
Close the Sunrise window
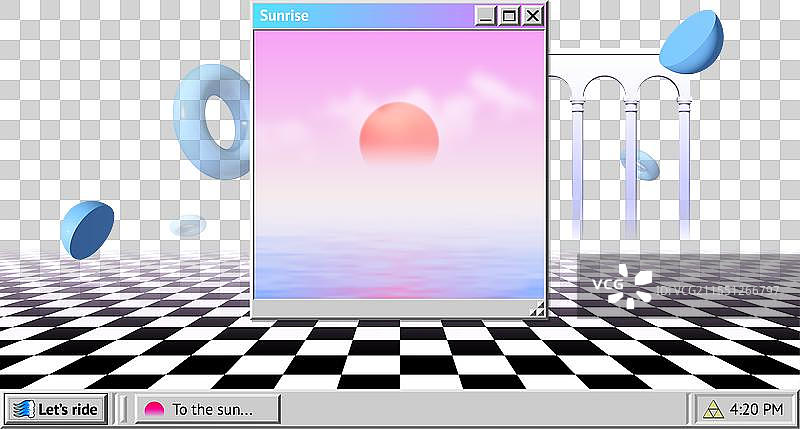533,16
